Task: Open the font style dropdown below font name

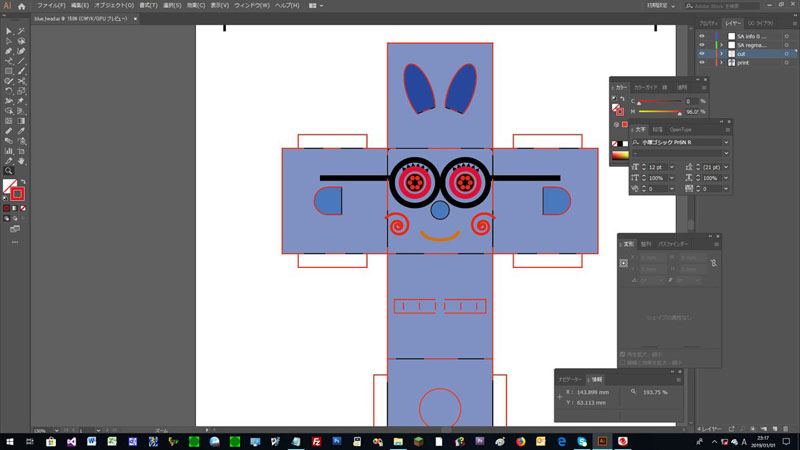Action: [726, 153]
